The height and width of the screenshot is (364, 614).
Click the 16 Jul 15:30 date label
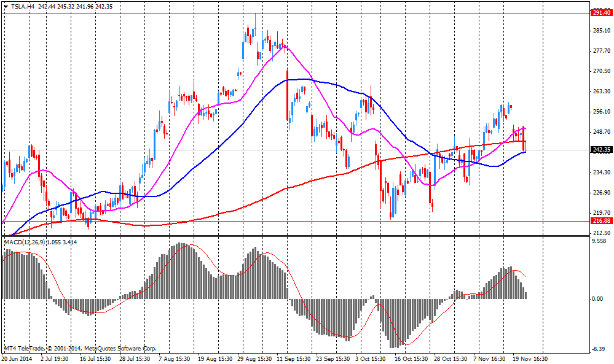tap(95, 359)
